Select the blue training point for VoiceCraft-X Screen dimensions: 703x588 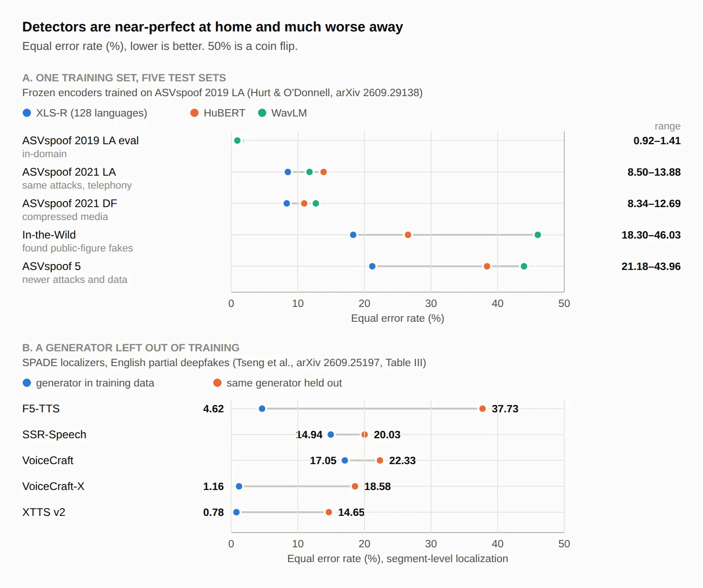coord(239,486)
